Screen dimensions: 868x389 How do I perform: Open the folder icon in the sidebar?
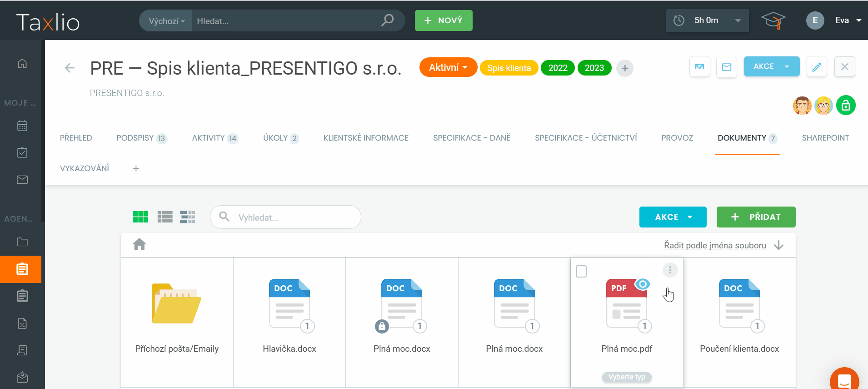[22, 242]
